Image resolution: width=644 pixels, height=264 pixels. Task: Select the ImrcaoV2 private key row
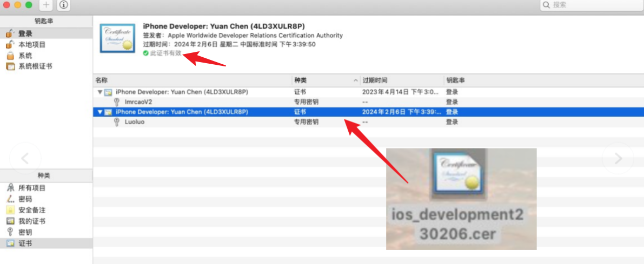coord(368,102)
